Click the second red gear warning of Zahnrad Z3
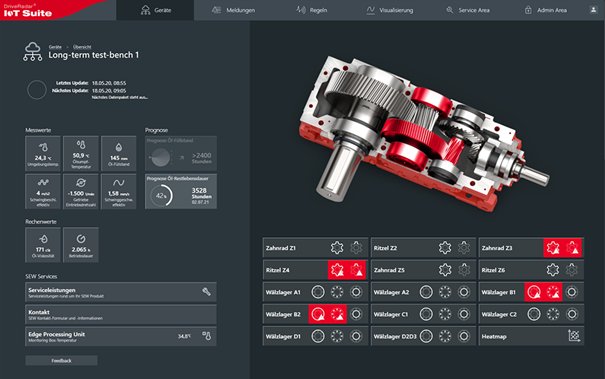The image size is (605, 379). point(573,248)
